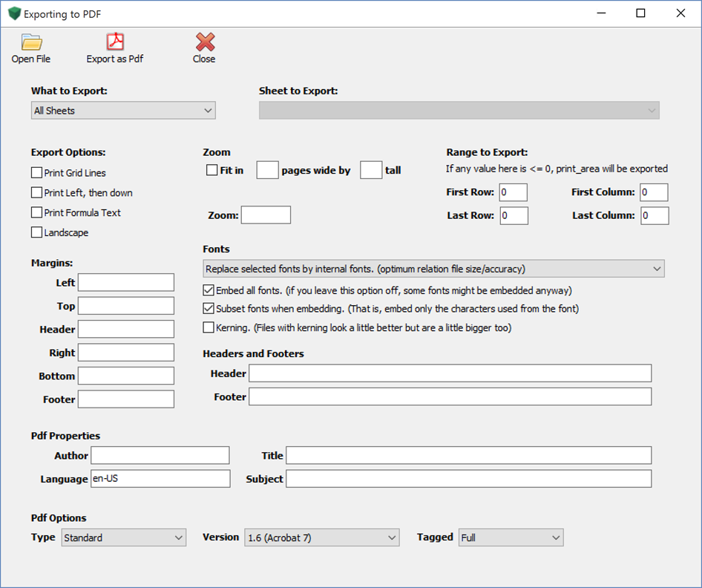702x588 pixels.
Task: Click the green app icon in title bar
Action: 14,13
